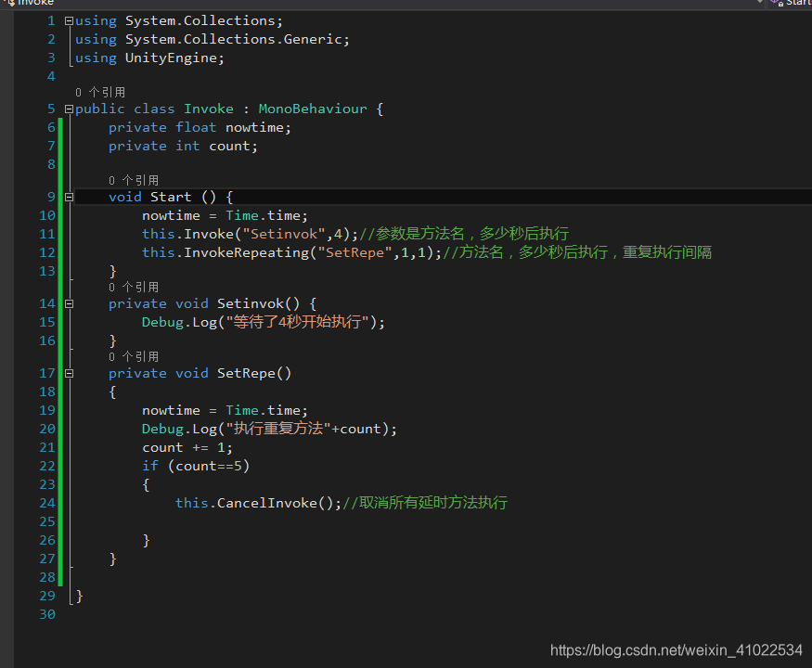Screen dimensions: 812x668
Task: Click the CSDN blog URL watermark
Action: coord(677,649)
